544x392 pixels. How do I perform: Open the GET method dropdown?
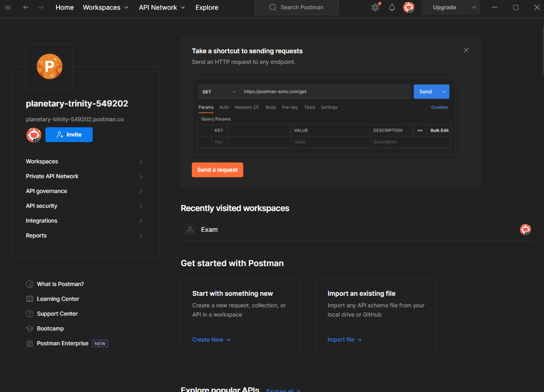(x=219, y=92)
